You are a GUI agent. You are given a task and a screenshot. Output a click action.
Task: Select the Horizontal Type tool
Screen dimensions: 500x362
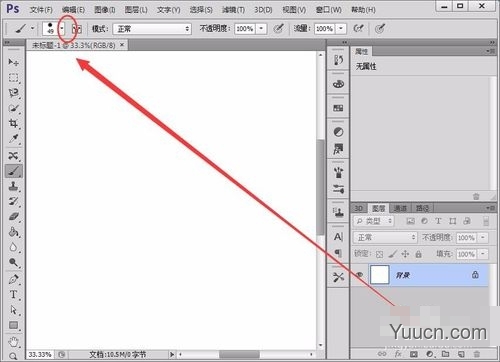point(13,295)
